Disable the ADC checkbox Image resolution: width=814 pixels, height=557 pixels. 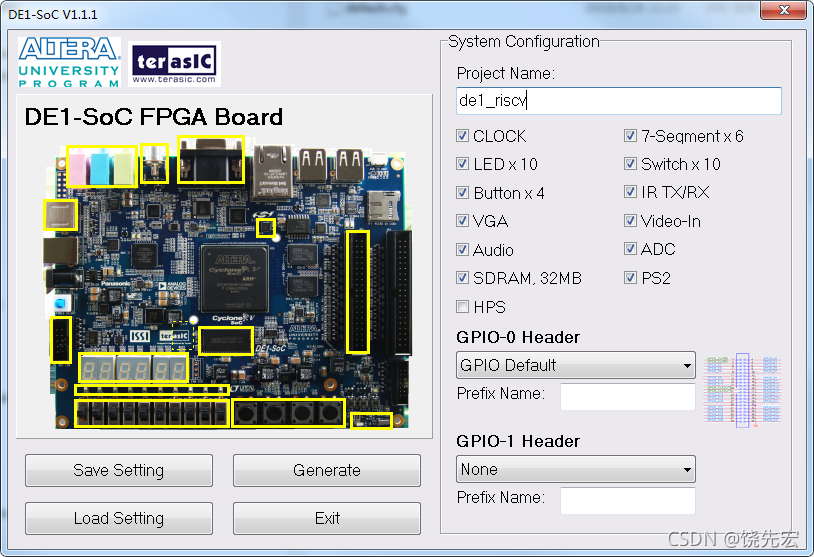pyautogui.click(x=630, y=249)
